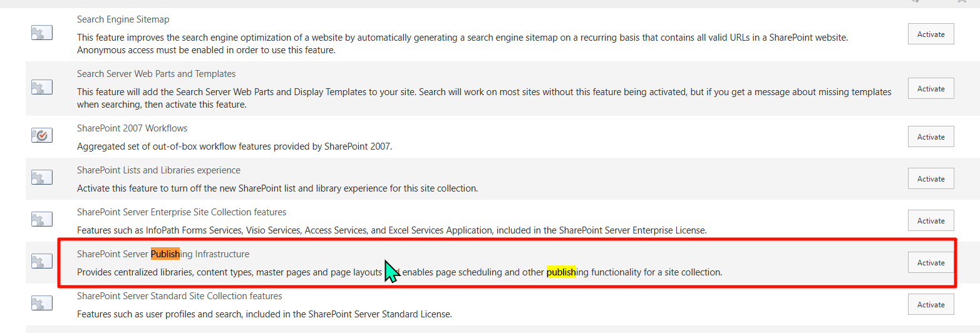Click the description 'Aggregated set of out-of-box workflow features'

coord(234,146)
